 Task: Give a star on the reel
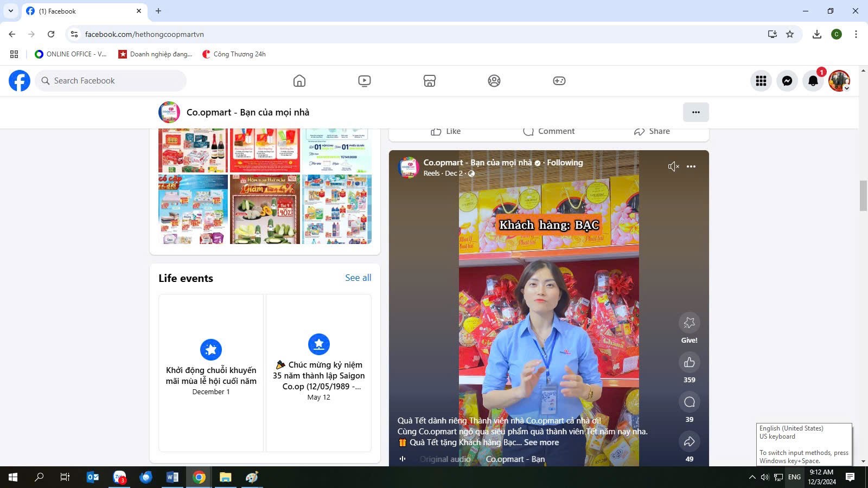coord(690,323)
